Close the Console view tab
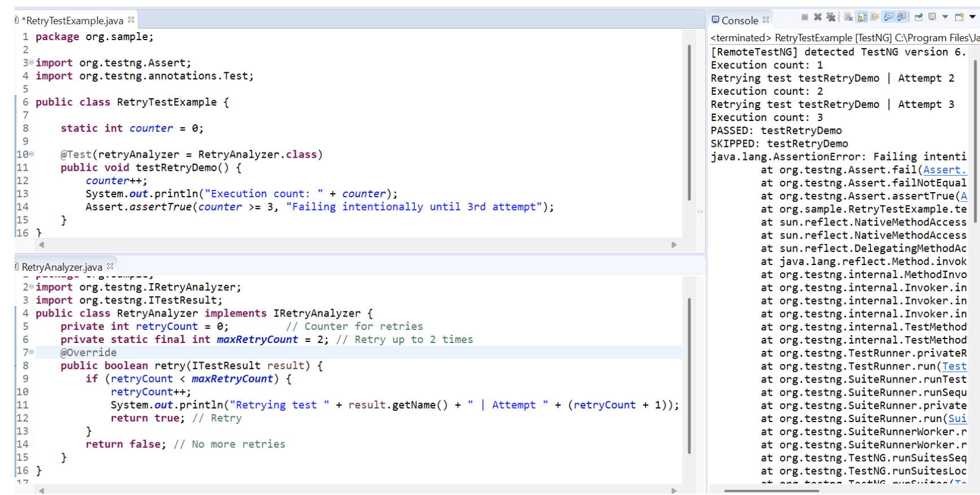 point(766,20)
